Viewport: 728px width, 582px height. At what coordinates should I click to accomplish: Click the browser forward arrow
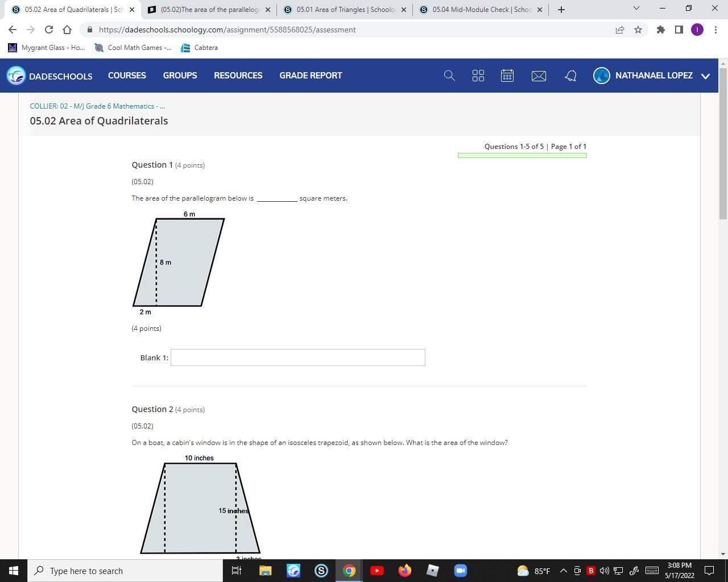point(31,30)
